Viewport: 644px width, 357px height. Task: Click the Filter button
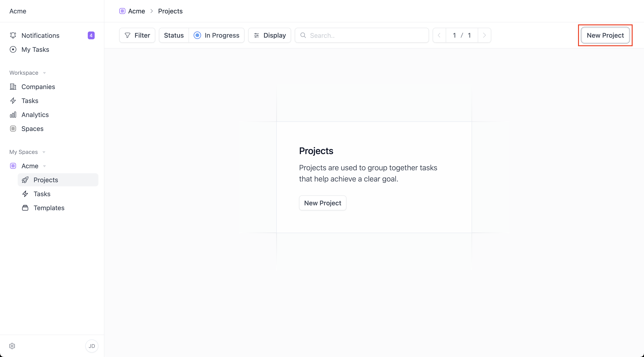137,35
